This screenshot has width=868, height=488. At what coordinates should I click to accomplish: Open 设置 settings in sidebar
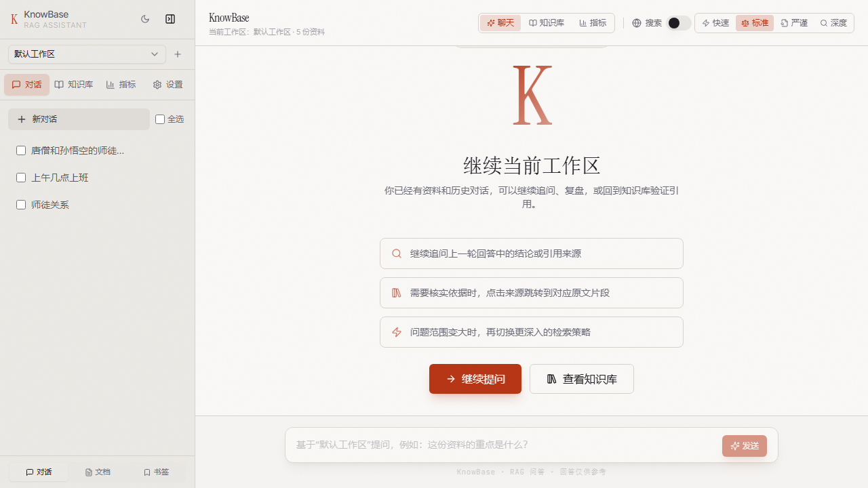click(x=168, y=85)
